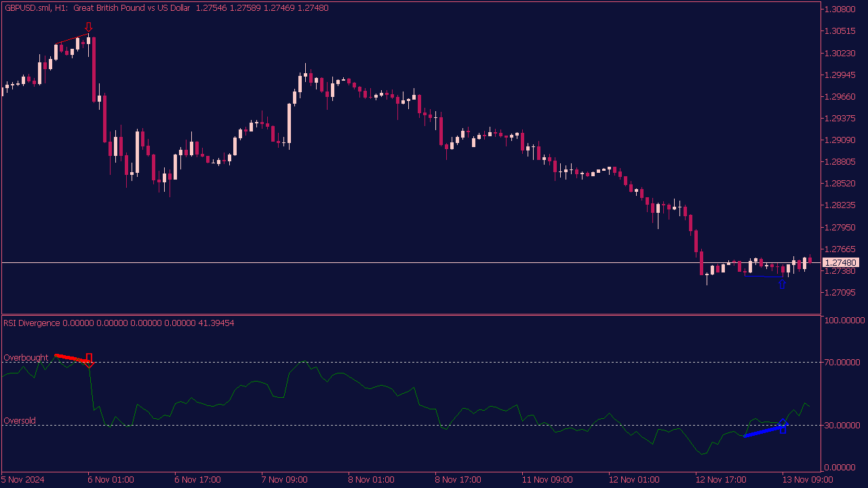Viewport: 868px width, 488px height.
Task: Click the 1.30800 price scale label
Action: [x=840, y=9]
